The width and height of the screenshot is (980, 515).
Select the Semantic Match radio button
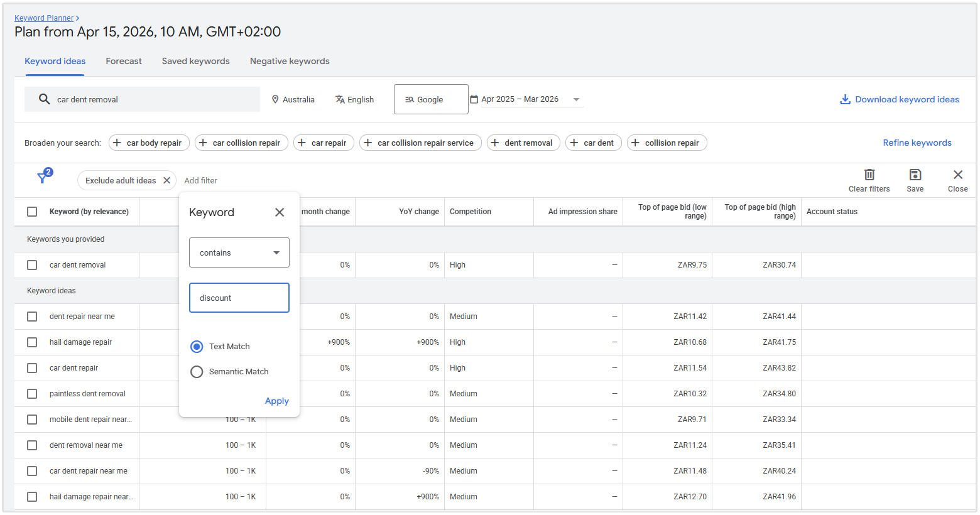tap(197, 372)
